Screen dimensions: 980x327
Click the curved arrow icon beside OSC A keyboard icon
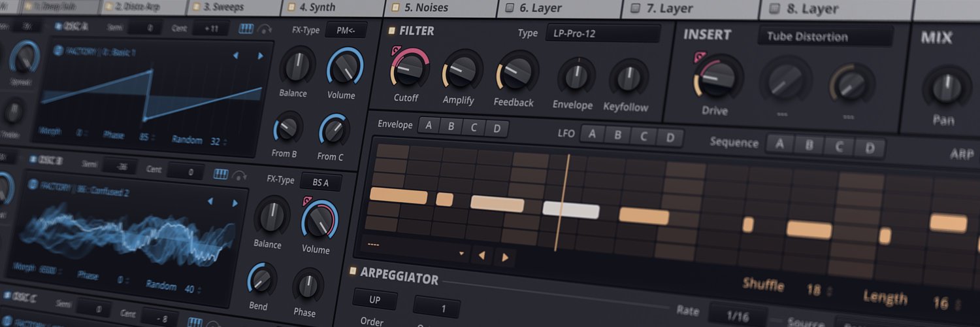[x=264, y=30]
